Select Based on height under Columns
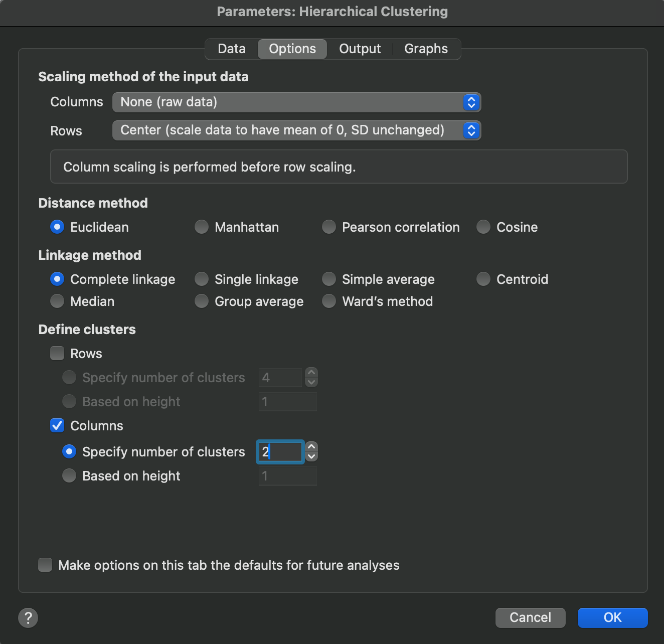The height and width of the screenshot is (644, 664). tap(69, 476)
